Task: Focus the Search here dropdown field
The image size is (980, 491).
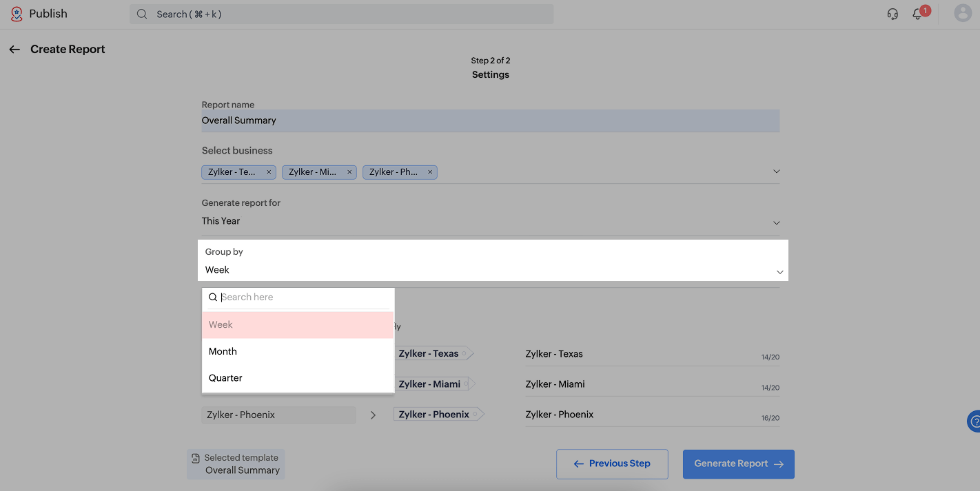Action: pyautogui.click(x=298, y=297)
